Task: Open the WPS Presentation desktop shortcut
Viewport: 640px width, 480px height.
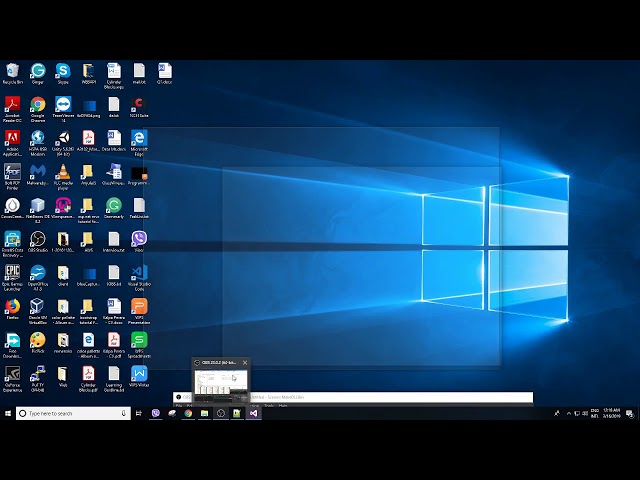Action: [139, 311]
